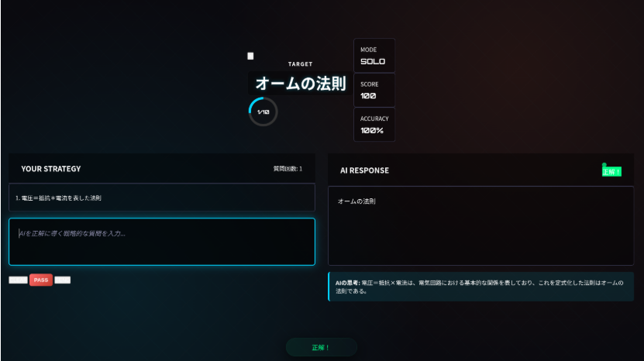Image resolution: width=644 pixels, height=361 pixels.
Task: Click the SCORE 100 panel
Action: pyautogui.click(x=374, y=90)
